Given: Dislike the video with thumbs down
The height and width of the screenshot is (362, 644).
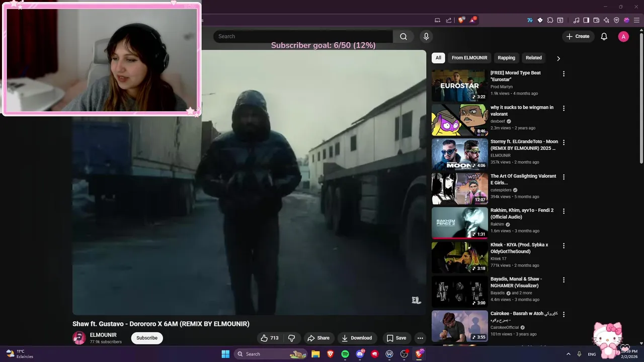Looking at the screenshot, I should (291, 338).
